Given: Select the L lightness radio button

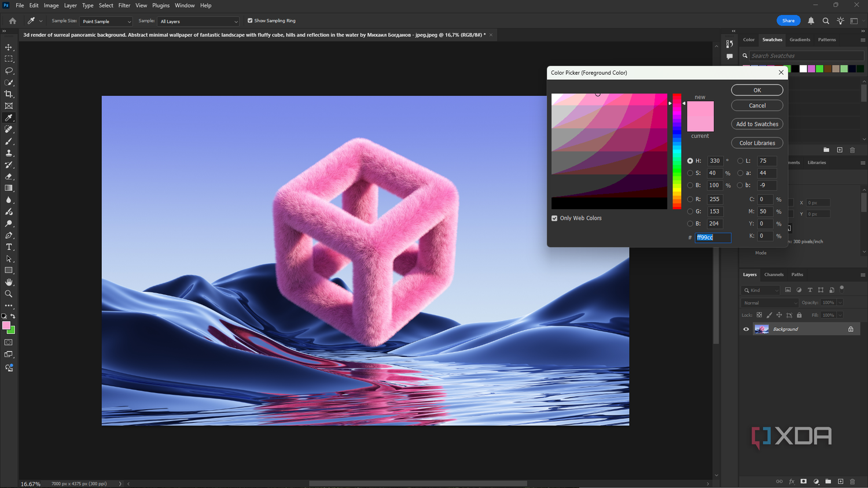Looking at the screenshot, I should (740, 161).
